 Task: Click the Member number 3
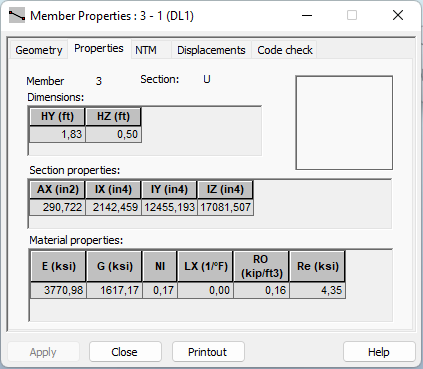click(x=99, y=81)
